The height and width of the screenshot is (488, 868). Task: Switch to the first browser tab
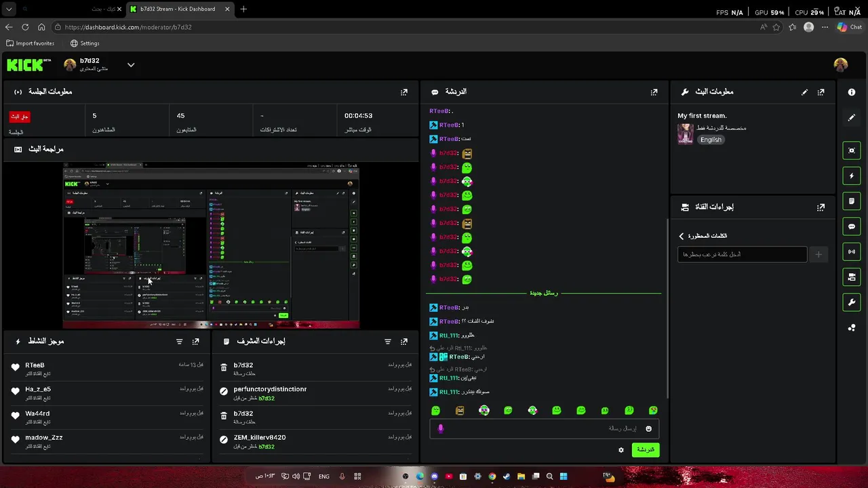point(71,9)
